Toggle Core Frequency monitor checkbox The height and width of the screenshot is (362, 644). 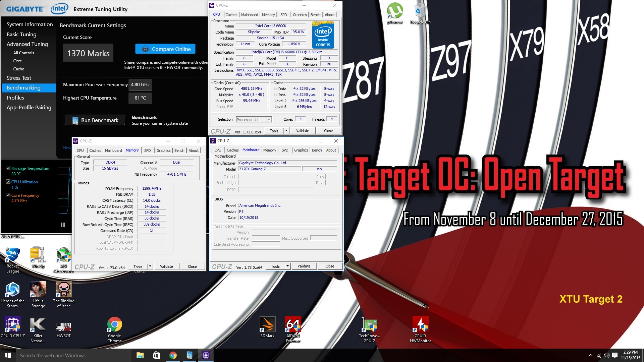(8, 195)
